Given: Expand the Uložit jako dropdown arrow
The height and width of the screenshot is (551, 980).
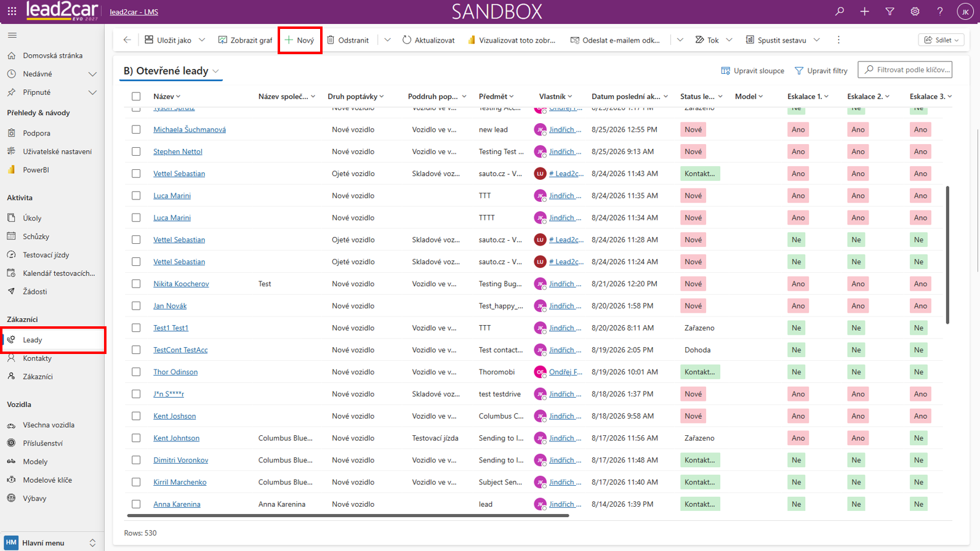Looking at the screenshot, I should coord(202,40).
